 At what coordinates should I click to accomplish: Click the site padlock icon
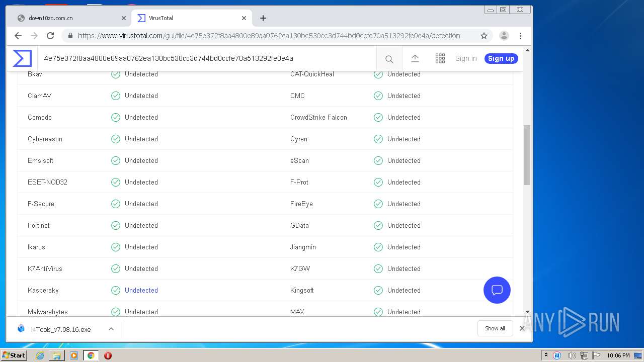70,36
